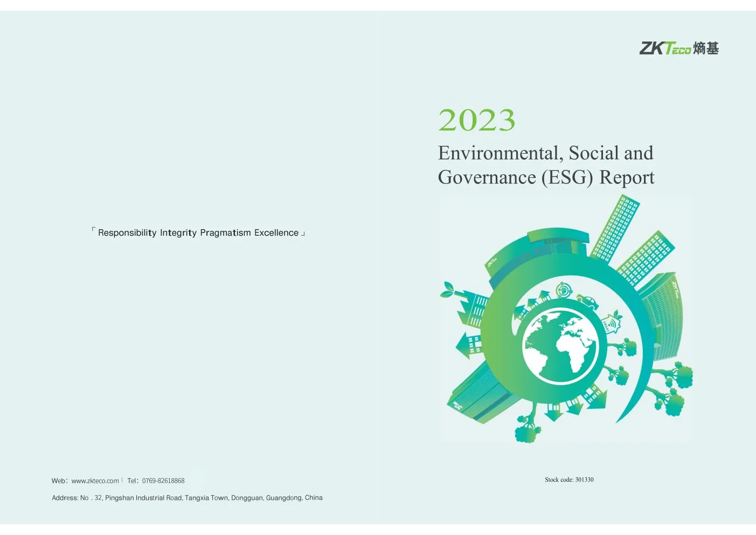Screen dimensions: 756x535
Task: Click the telephone number 0769-82618868
Action: pos(163,481)
